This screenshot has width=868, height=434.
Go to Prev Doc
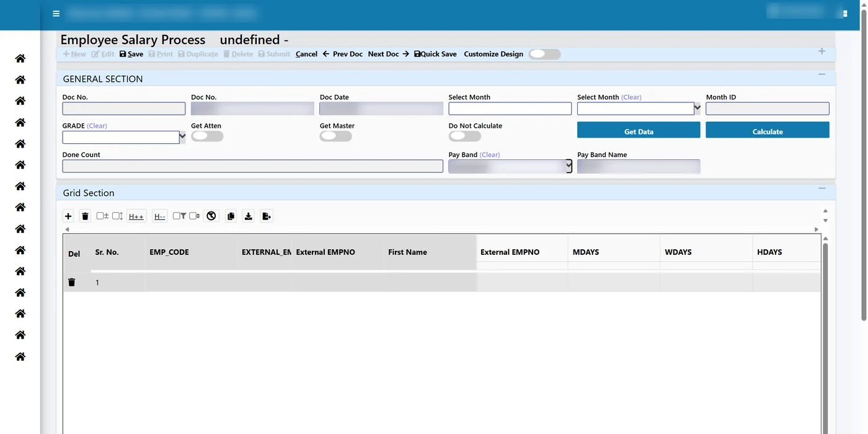point(343,54)
